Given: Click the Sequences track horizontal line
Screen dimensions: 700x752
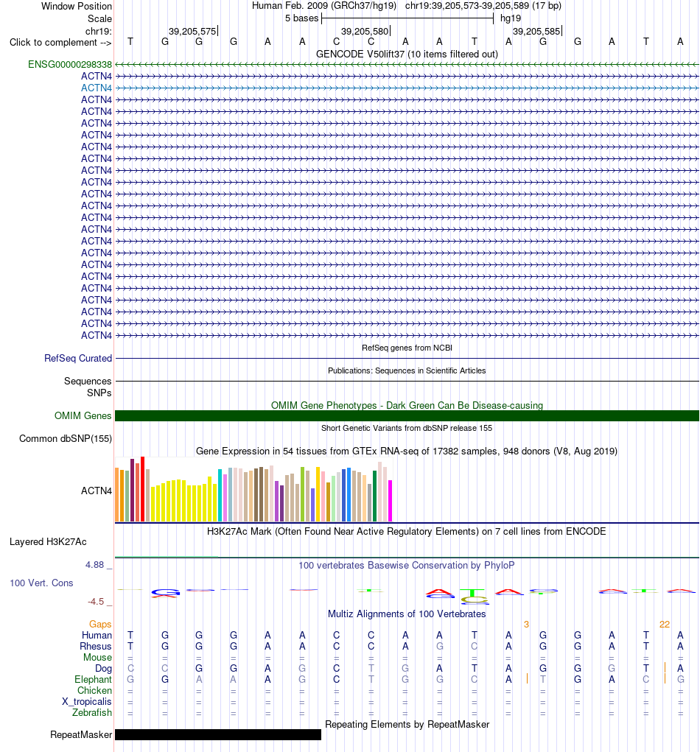Looking at the screenshot, I should pyautogui.click(x=407, y=382).
